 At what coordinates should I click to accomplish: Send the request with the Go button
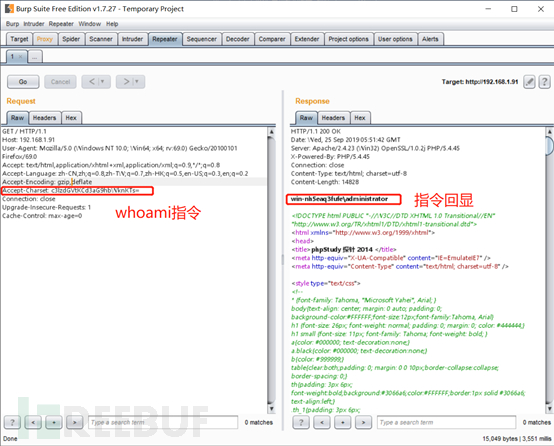23,82
